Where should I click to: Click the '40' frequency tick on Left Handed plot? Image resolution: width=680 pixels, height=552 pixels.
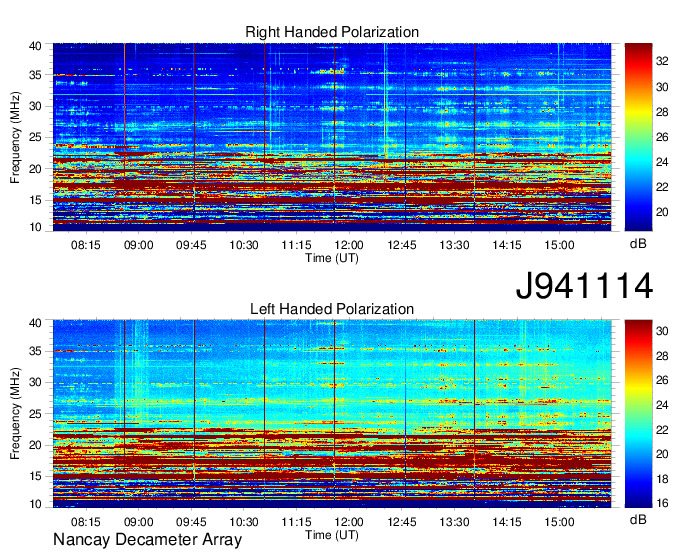[35, 323]
